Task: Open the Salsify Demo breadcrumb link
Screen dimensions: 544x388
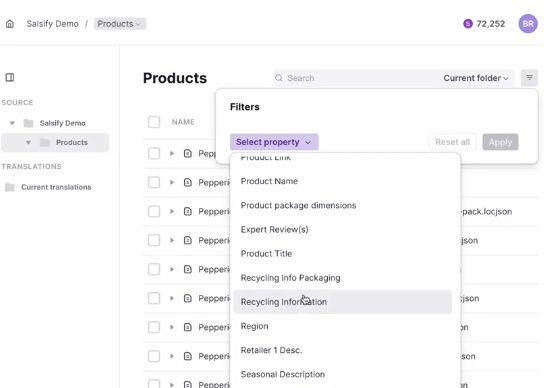Action: (52, 24)
